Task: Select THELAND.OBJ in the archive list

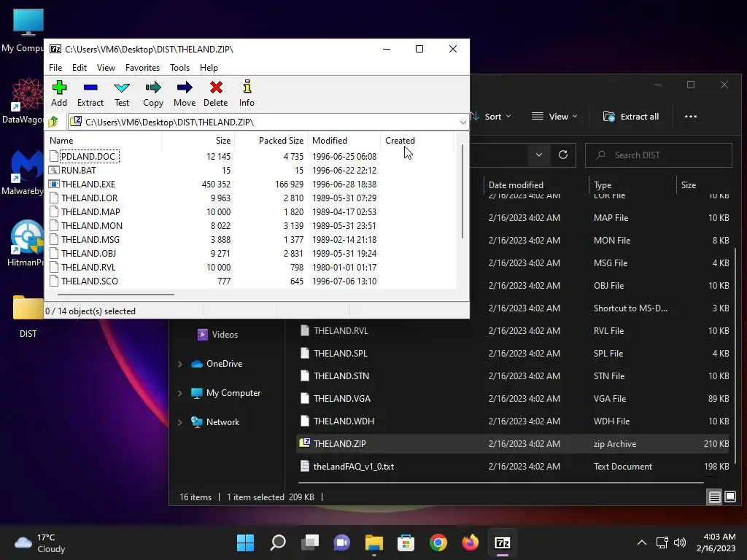Action: [88, 253]
